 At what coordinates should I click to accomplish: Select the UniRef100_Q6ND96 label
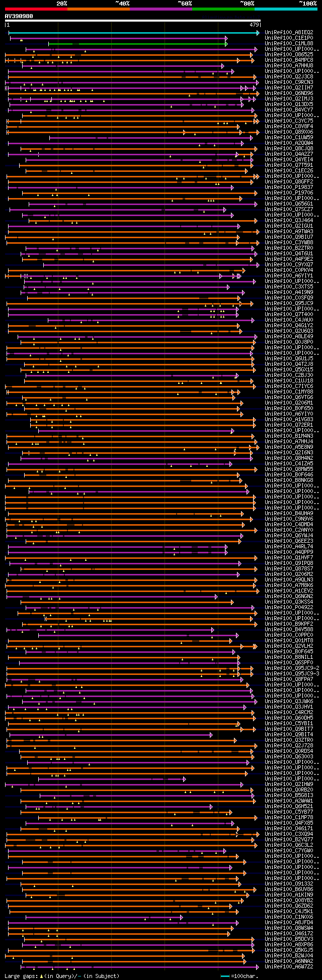[x=289, y=93]
